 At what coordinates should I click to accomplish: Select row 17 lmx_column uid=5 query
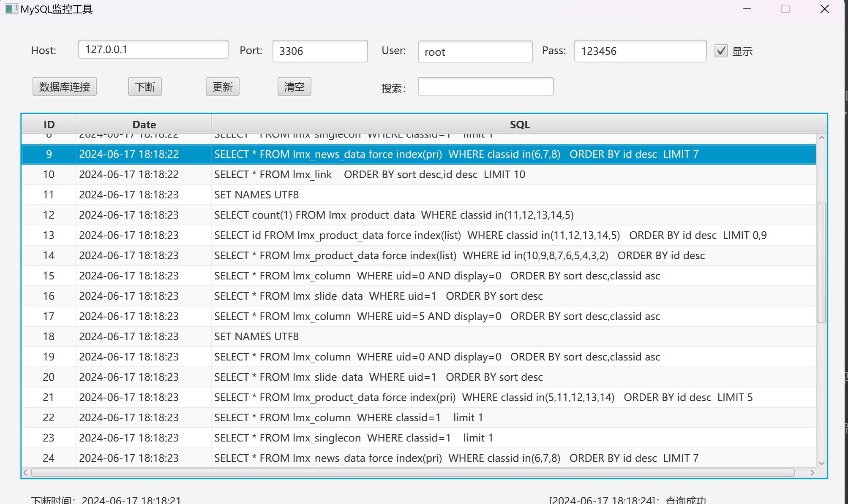coord(419,316)
